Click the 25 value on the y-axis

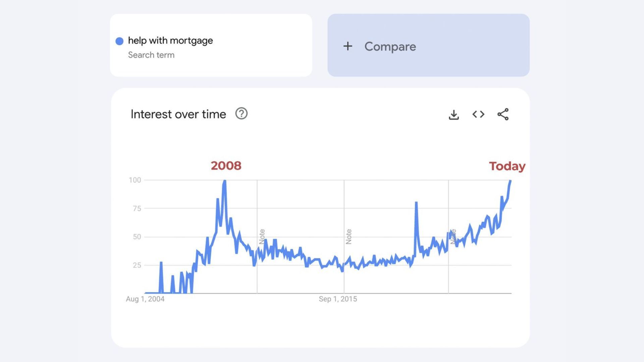[x=137, y=265]
